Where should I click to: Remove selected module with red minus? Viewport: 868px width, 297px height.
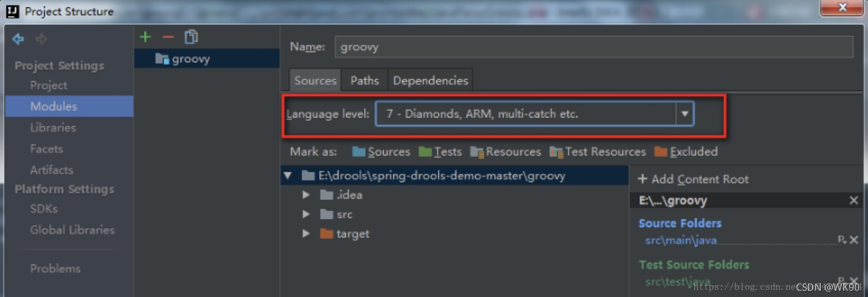168,37
